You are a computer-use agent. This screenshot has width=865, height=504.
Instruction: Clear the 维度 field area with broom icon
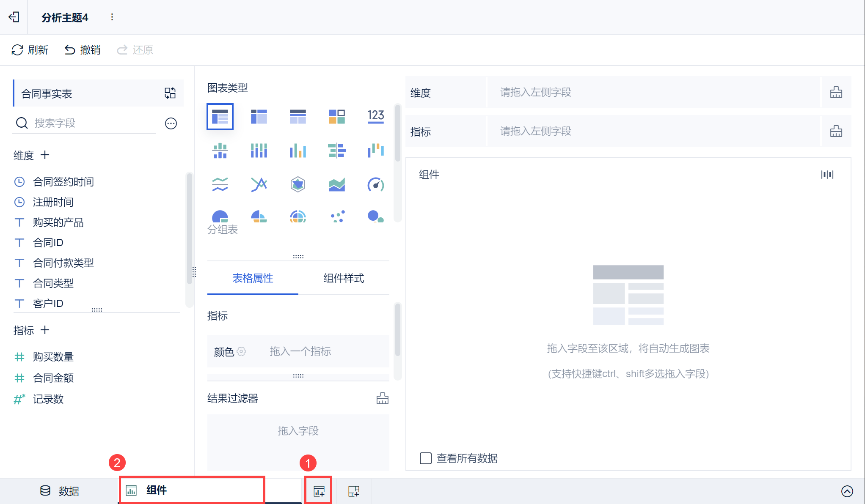point(836,92)
